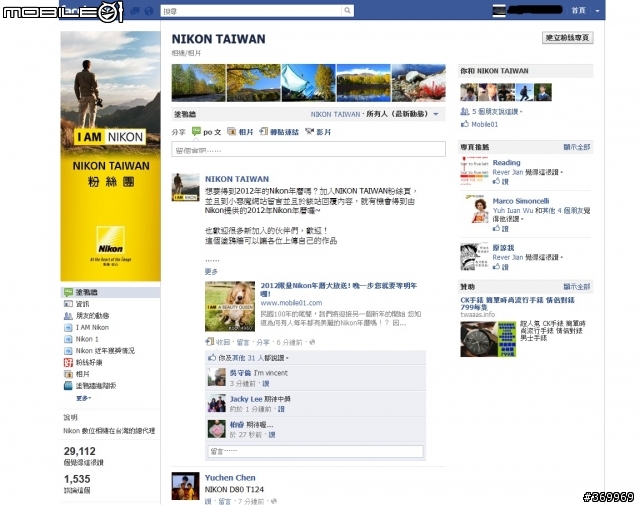
Task: Click the like thumb icon under Reading
Action: [496, 181]
